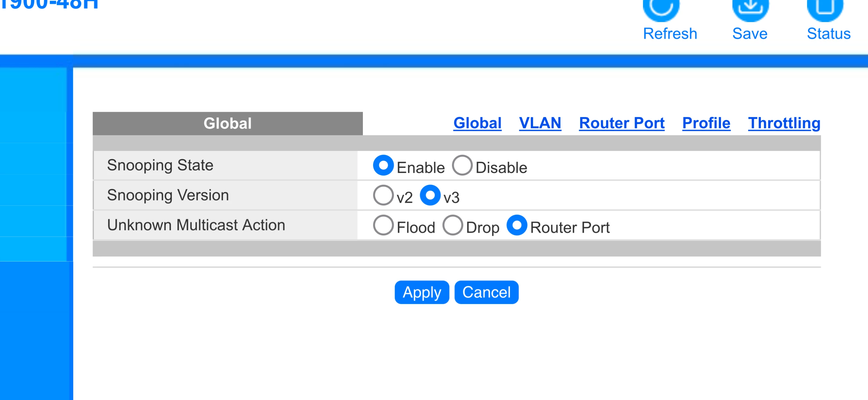Click the Refresh icon
This screenshot has height=400, width=868.
pos(661,8)
